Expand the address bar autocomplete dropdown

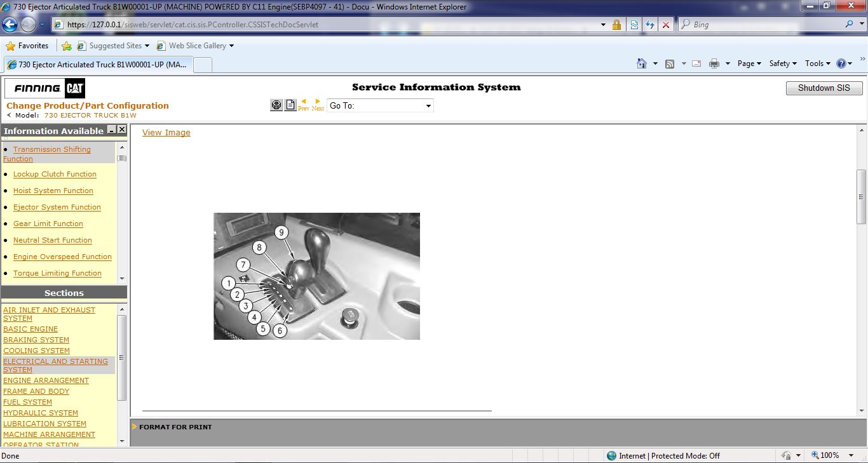tap(603, 25)
